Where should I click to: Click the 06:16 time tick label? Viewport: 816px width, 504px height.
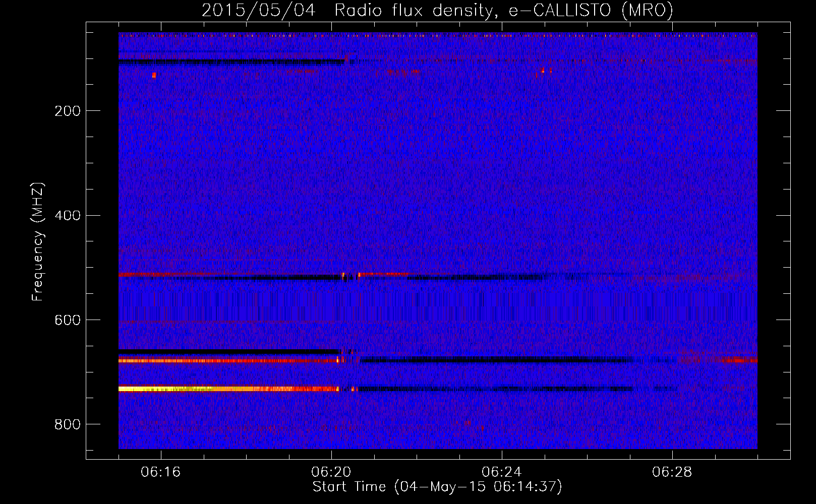(161, 472)
